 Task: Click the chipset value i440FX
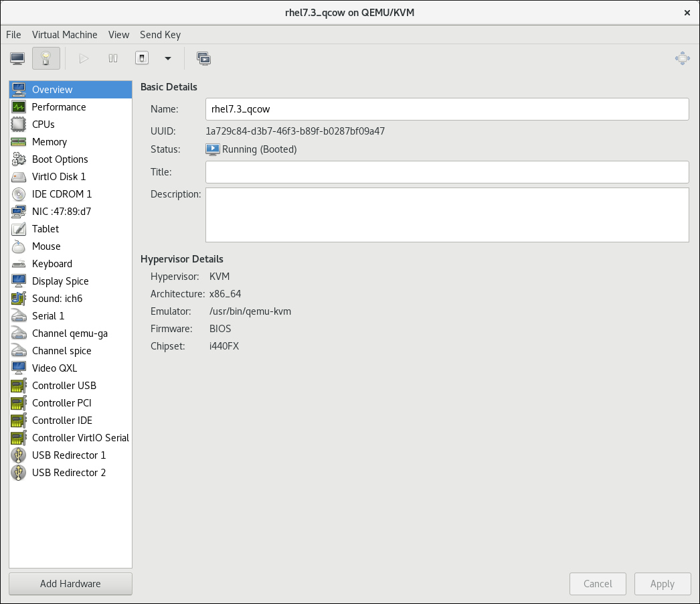[x=224, y=346]
